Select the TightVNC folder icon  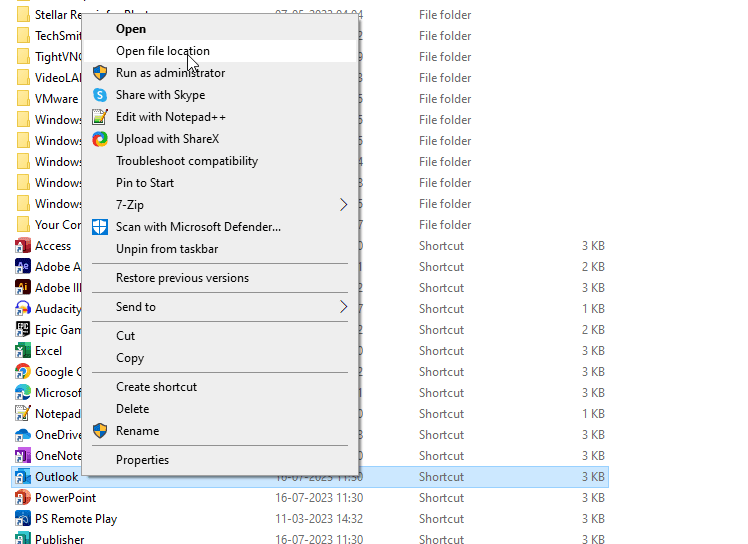coord(22,57)
